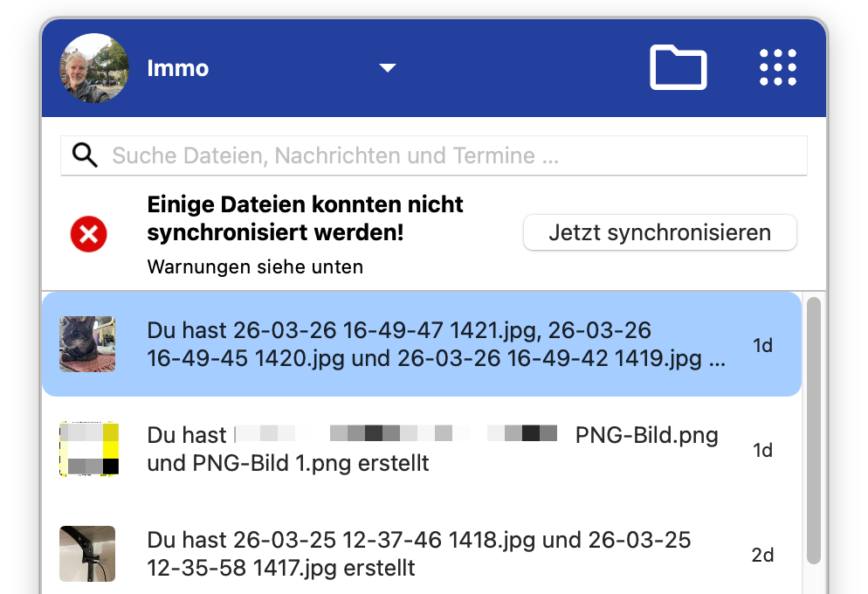Click the Immo profile avatar

coord(94,68)
